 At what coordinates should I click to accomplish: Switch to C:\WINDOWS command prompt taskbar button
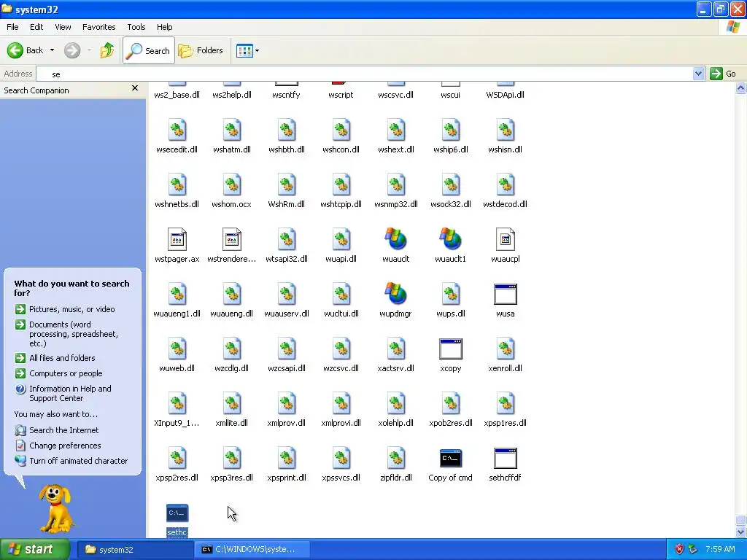click(x=252, y=550)
